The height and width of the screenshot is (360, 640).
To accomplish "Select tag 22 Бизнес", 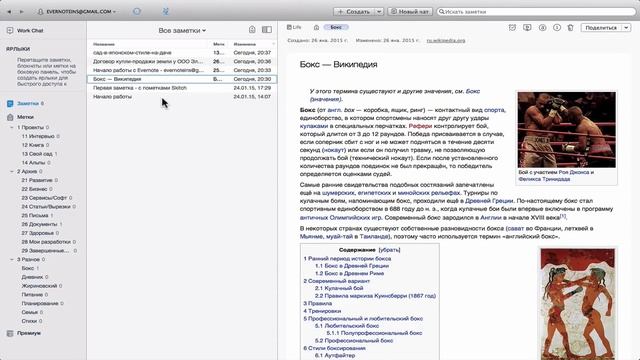I will [x=34, y=189].
